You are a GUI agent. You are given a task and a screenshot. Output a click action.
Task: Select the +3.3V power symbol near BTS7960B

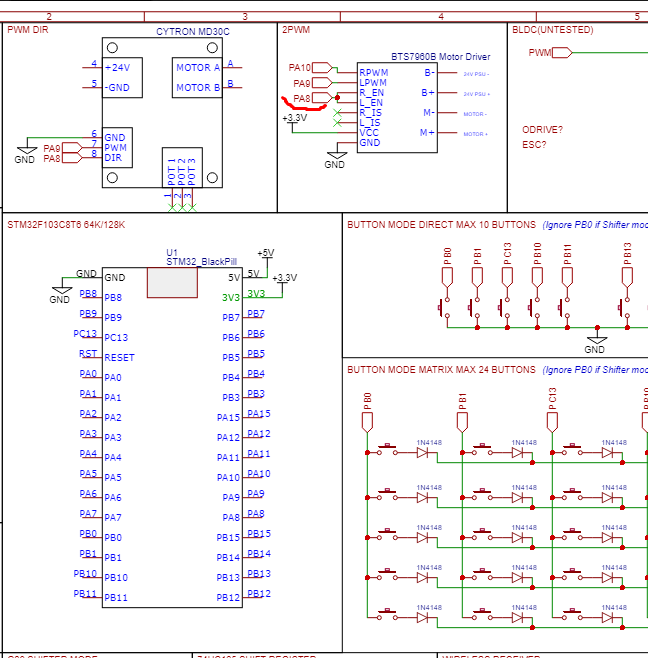pos(295,118)
